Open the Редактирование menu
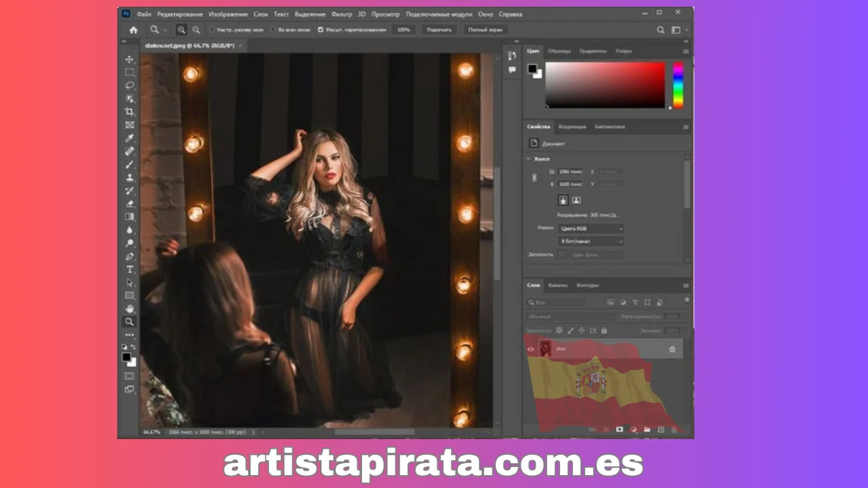 (x=180, y=14)
